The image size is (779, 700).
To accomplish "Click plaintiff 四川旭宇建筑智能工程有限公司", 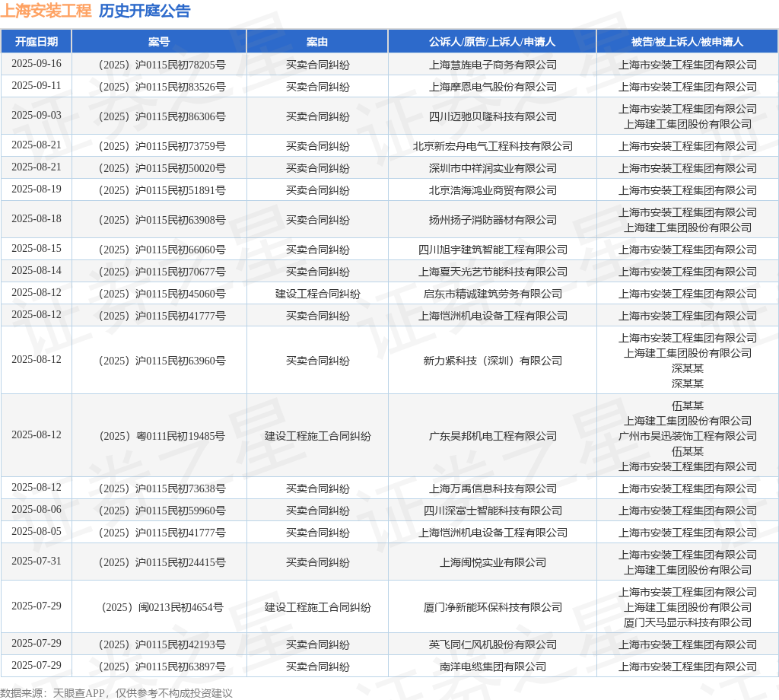I will [492, 250].
